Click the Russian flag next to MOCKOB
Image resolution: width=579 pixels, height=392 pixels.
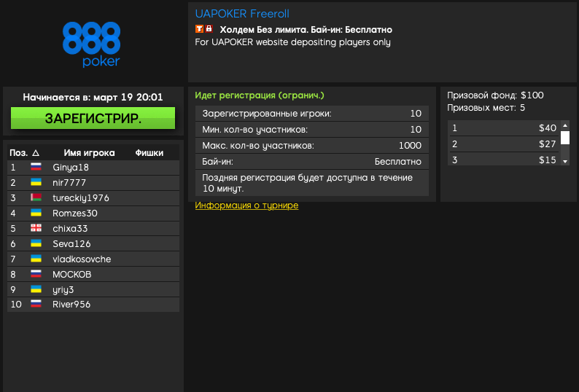tap(36, 274)
